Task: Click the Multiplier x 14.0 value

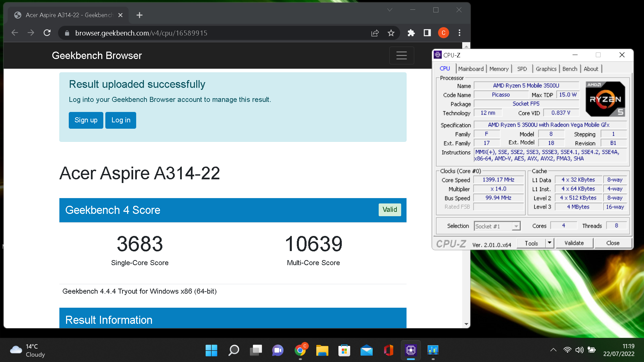Action: [498, 189]
